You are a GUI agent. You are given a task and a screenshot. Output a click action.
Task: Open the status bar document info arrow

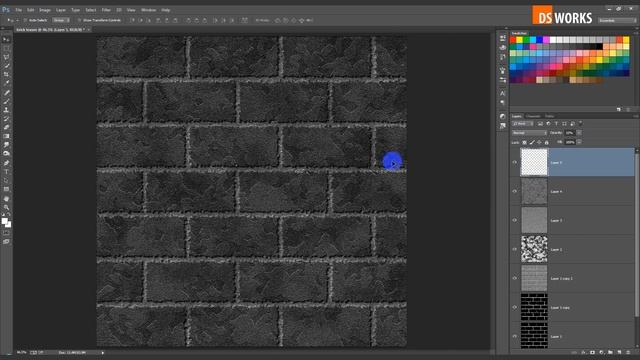(102, 353)
